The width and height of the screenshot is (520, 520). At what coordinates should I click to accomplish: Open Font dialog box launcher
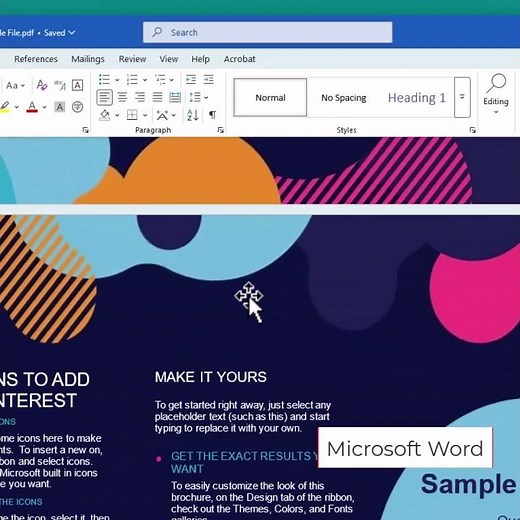point(86,130)
